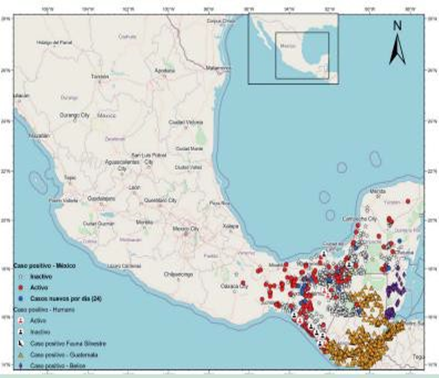Click the blue Casos nuevos por día marker

pos(21,298)
